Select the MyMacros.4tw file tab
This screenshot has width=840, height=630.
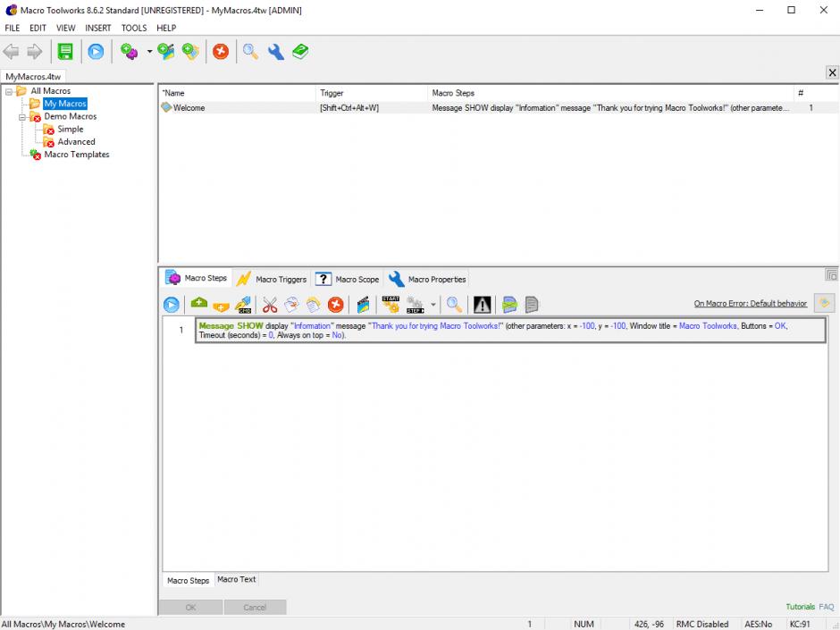coord(33,77)
